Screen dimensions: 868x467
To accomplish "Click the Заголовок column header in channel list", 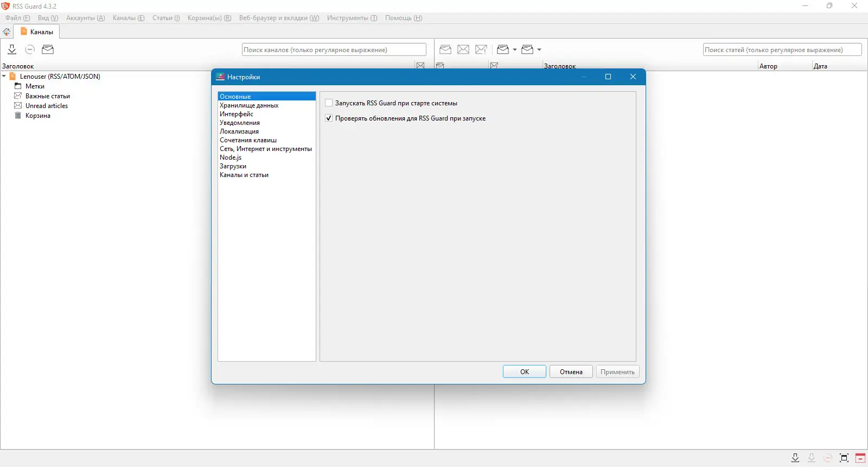I will tap(207, 66).
